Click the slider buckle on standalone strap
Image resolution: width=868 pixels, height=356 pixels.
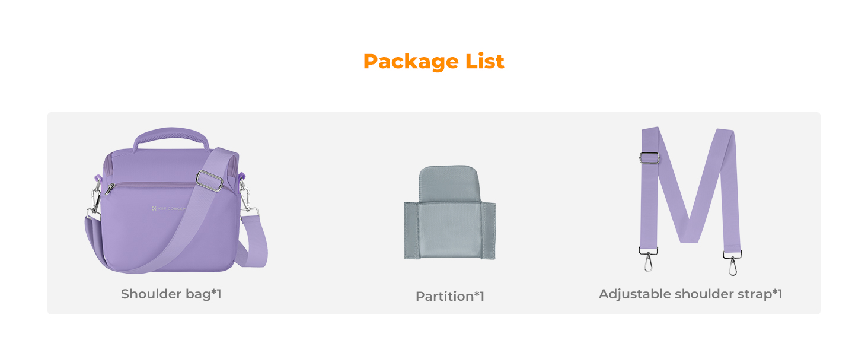coord(650,158)
